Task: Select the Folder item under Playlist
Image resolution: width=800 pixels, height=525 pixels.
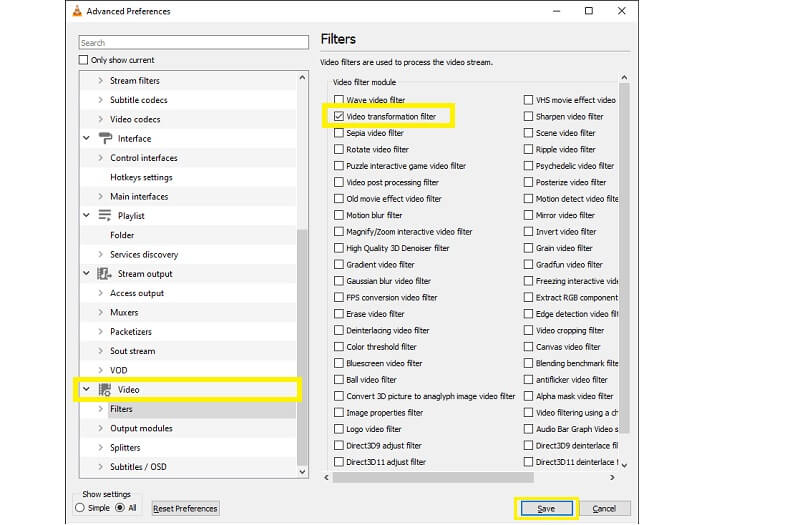Action: pos(122,235)
